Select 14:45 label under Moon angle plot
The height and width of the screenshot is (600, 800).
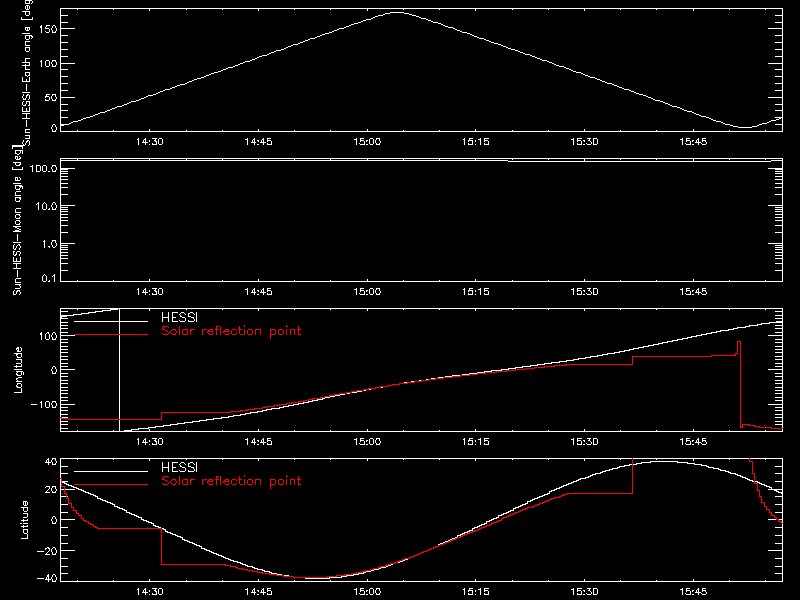point(258,291)
